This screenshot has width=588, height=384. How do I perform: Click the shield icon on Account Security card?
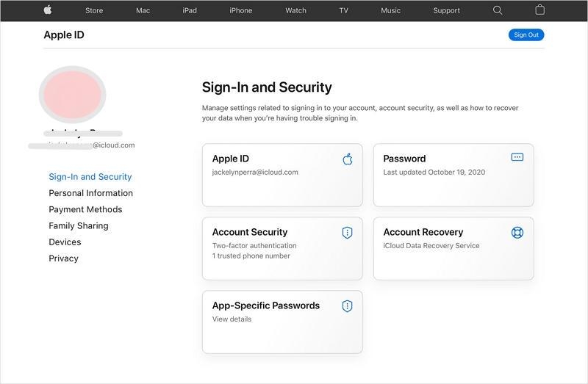point(348,232)
